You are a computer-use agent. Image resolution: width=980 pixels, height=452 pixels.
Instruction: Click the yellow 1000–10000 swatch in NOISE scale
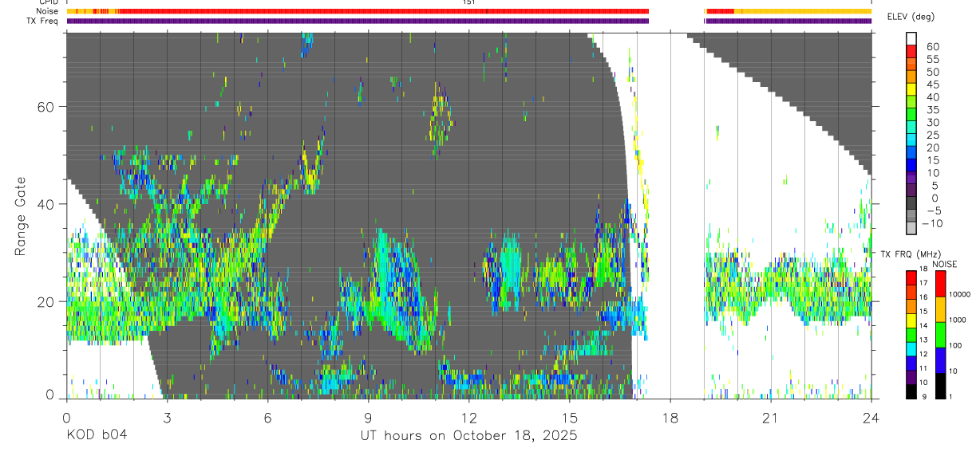click(x=940, y=309)
